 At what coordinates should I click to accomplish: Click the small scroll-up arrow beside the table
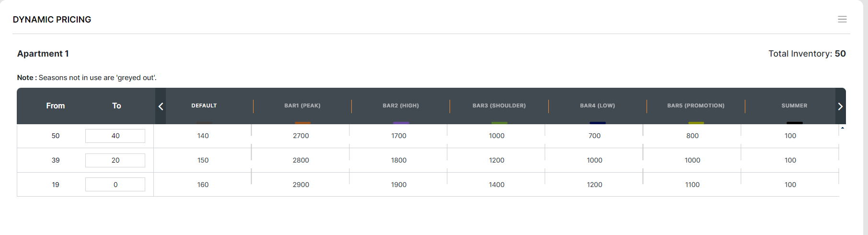842,128
